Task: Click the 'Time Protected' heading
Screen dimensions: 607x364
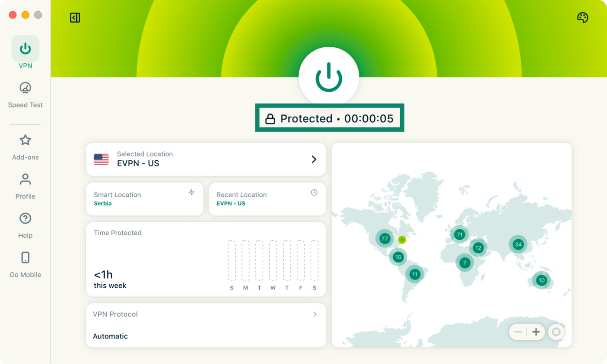Action: click(x=117, y=233)
